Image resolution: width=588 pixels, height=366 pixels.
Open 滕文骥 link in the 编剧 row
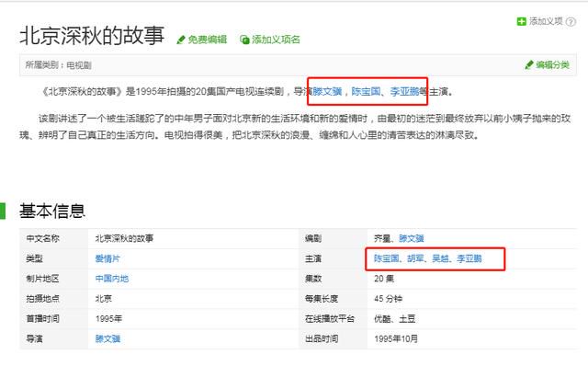click(412, 238)
